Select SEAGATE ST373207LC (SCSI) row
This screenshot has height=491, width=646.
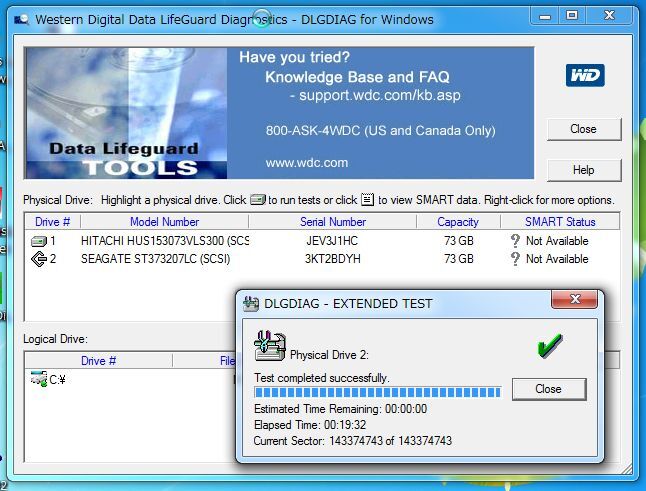click(321, 259)
